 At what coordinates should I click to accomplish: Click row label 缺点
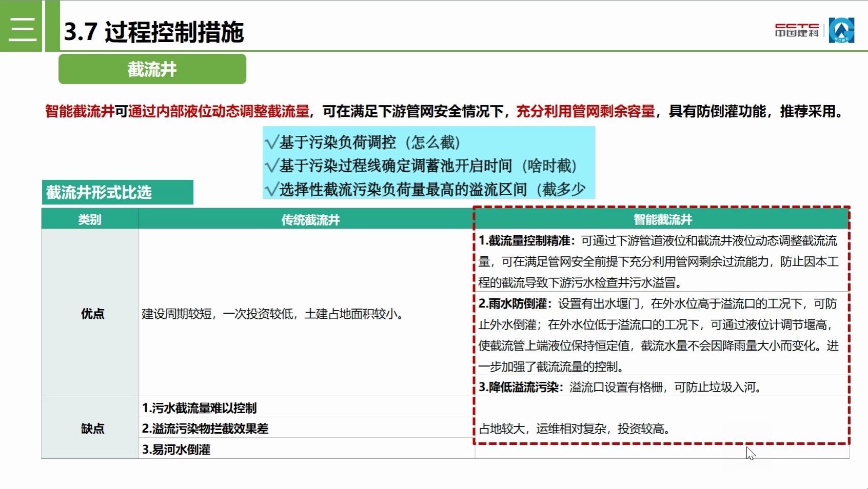click(x=92, y=429)
